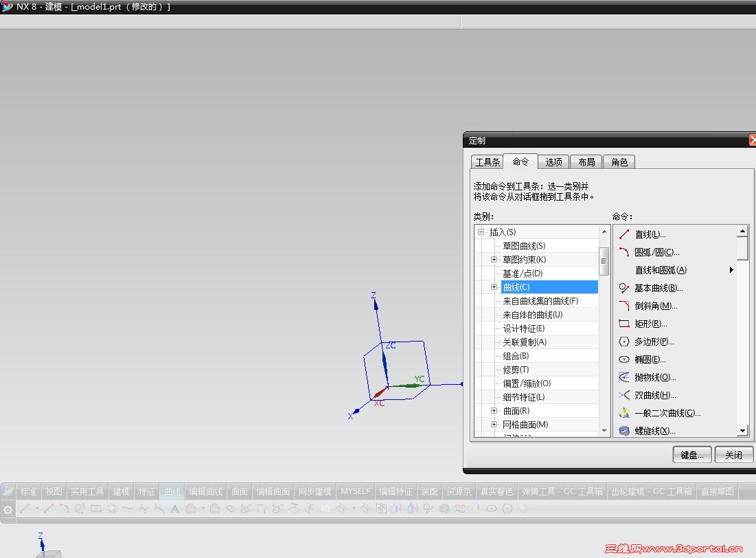Open the 编辑曲线 toolbar tab
The image size is (756, 558).
click(205, 491)
